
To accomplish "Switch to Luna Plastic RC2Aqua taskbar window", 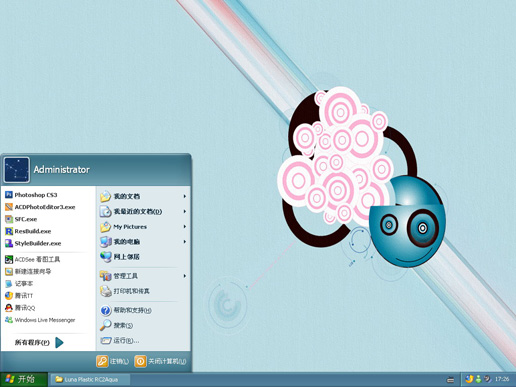I will 90,379.
